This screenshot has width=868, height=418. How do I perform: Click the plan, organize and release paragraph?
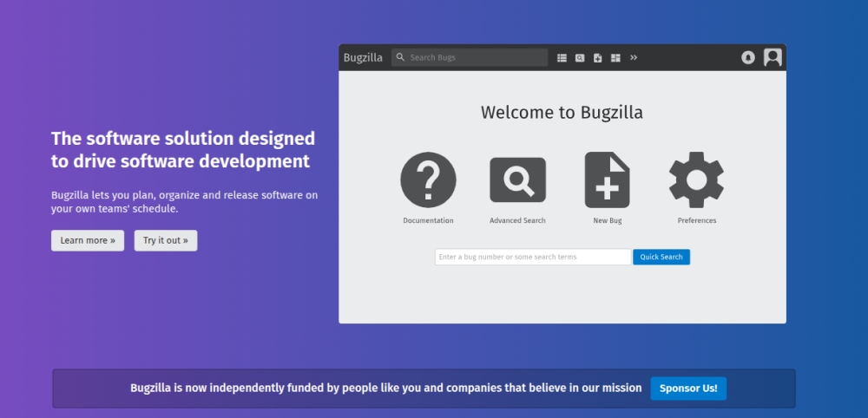[x=184, y=202]
